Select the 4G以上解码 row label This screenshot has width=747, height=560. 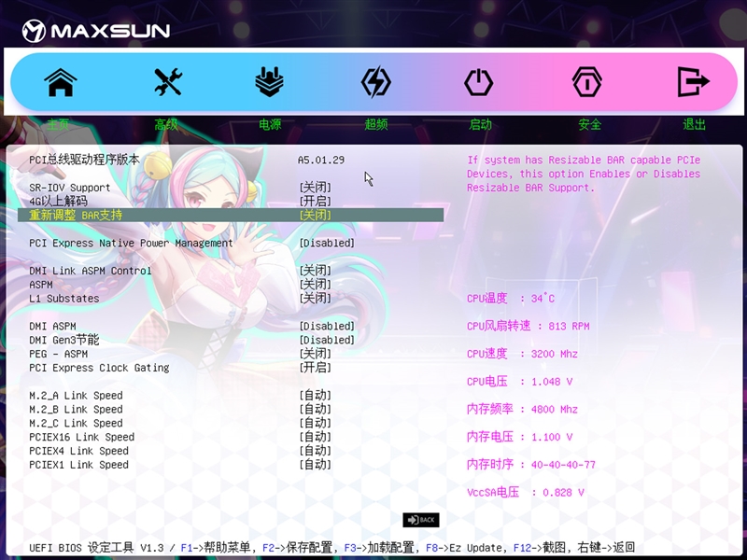(x=58, y=202)
